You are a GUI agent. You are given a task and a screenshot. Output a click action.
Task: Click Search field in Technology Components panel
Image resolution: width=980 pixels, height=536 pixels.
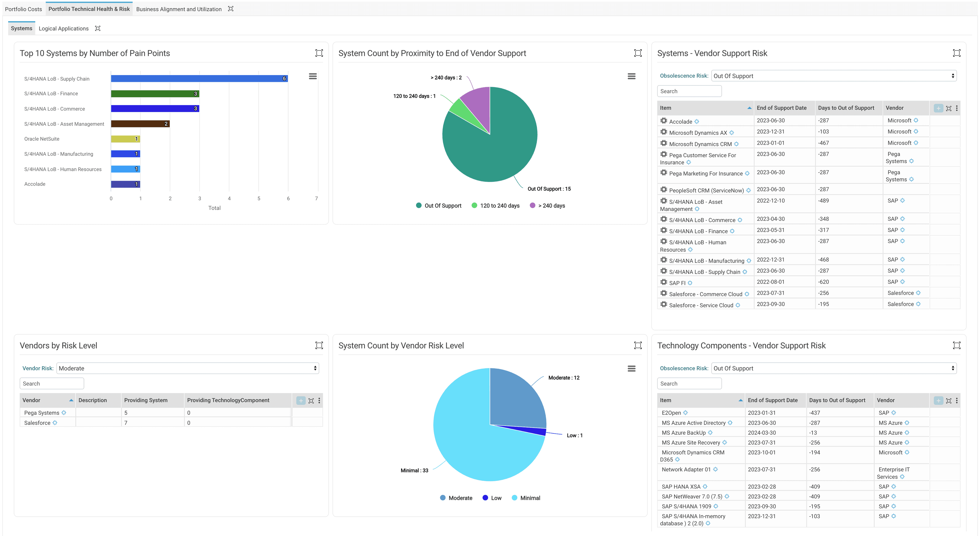pos(689,383)
